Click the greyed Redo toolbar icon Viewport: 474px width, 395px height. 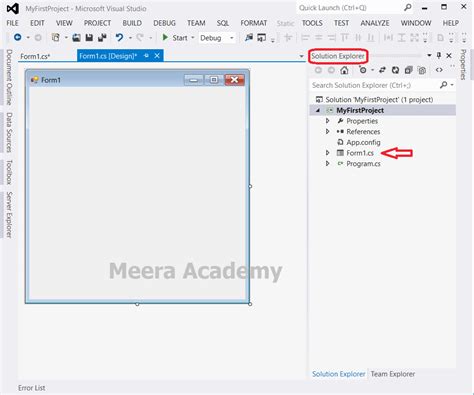point(140,38)
